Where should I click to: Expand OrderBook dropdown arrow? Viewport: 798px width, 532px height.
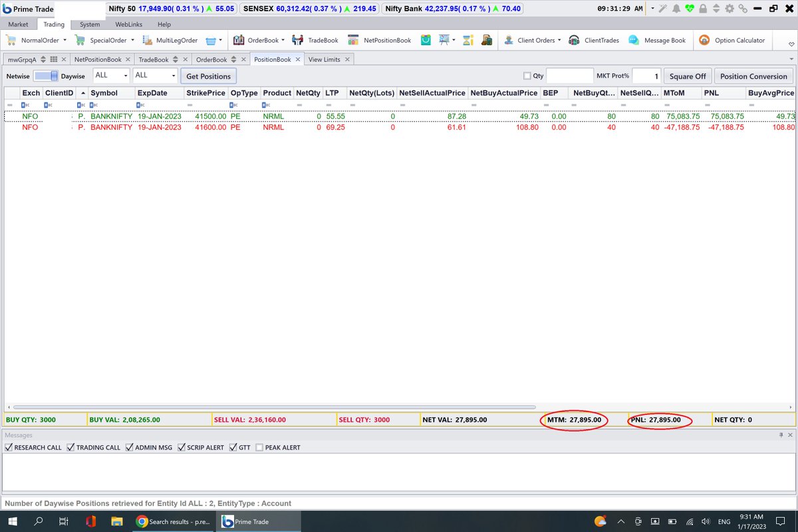[284, 41]
